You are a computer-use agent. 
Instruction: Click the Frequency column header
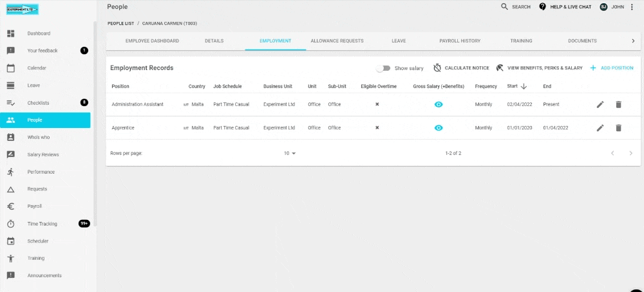click(x=486, y=87)
